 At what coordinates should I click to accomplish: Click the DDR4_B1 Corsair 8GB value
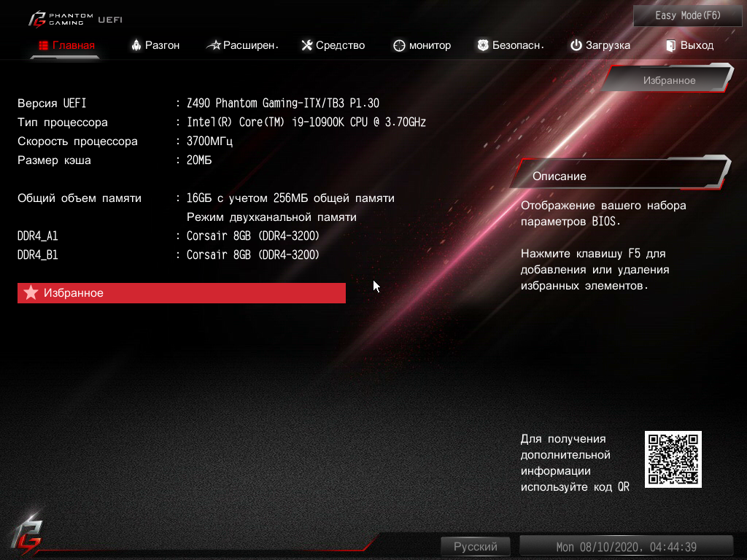pos(253,255)
